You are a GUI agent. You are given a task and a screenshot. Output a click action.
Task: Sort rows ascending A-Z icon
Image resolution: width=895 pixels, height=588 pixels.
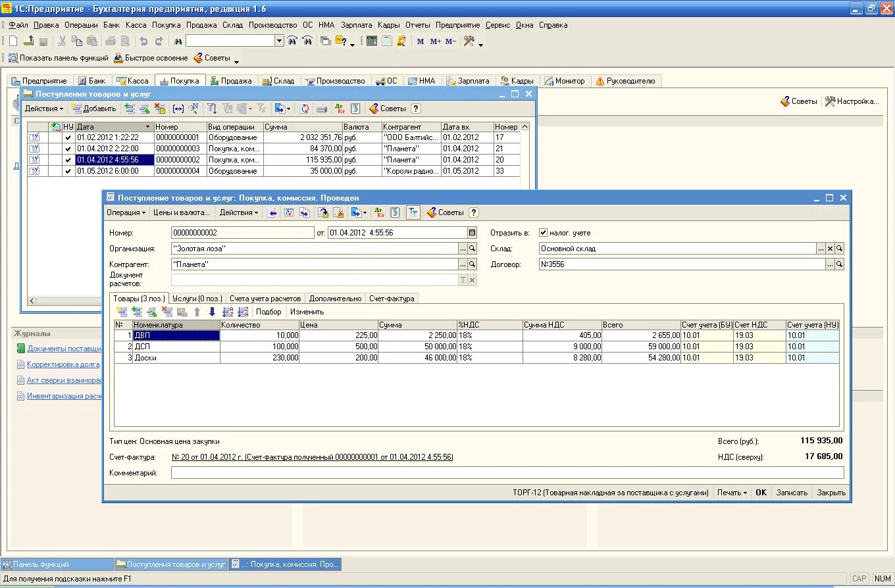pyautogui.click(x=228, y=312)
